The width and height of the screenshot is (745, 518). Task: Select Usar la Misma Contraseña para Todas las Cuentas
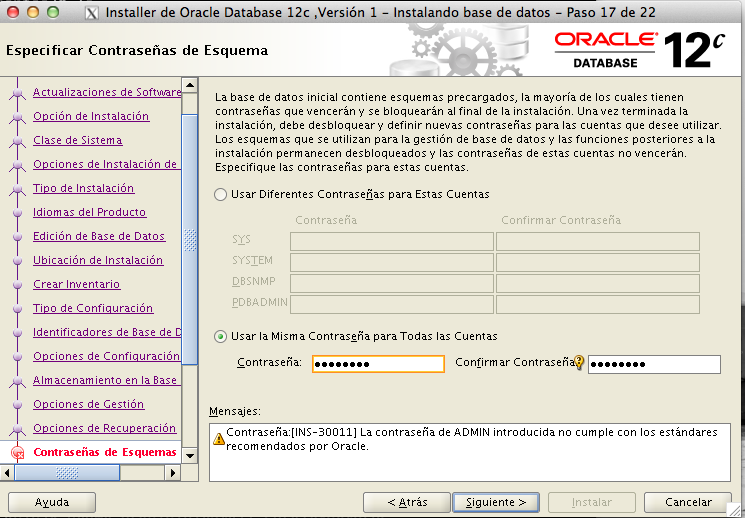(220, 336)
